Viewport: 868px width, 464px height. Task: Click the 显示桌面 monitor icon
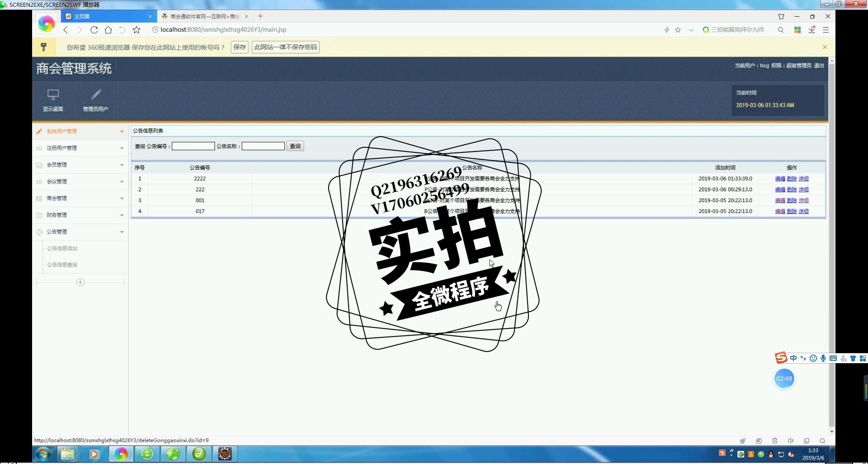pyautogui.click(x=53, y=95)
